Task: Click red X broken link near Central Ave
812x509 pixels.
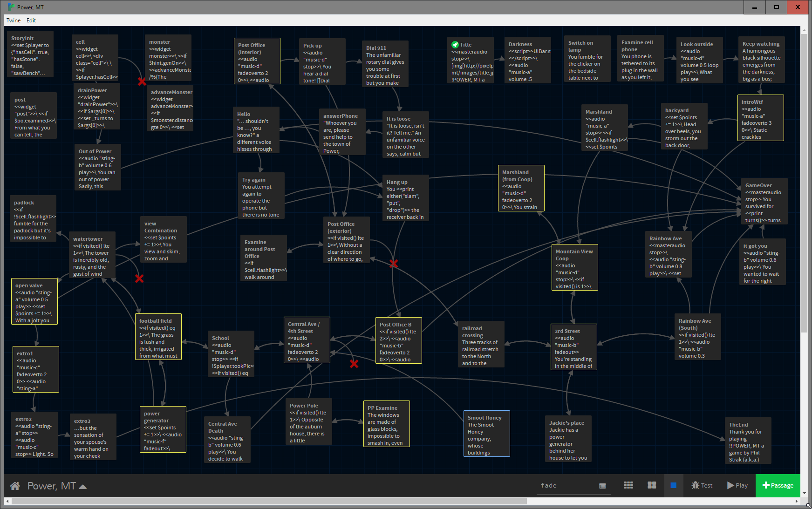Action: [354, 364]
